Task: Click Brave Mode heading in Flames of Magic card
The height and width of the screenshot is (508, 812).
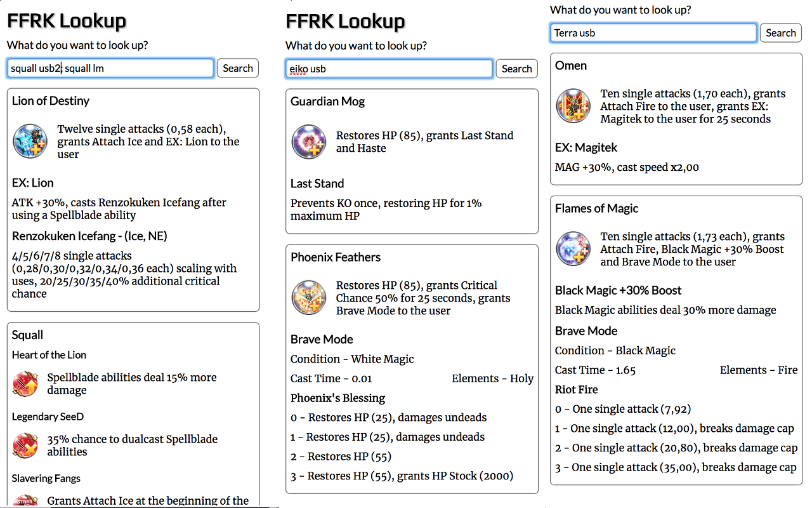Action: 586,331
